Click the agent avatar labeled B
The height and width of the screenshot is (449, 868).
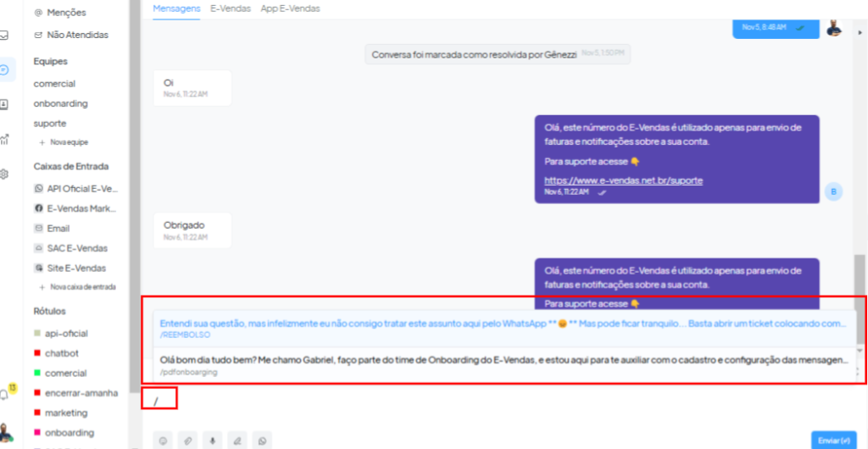pyautogui.click(x=833, y=191)
